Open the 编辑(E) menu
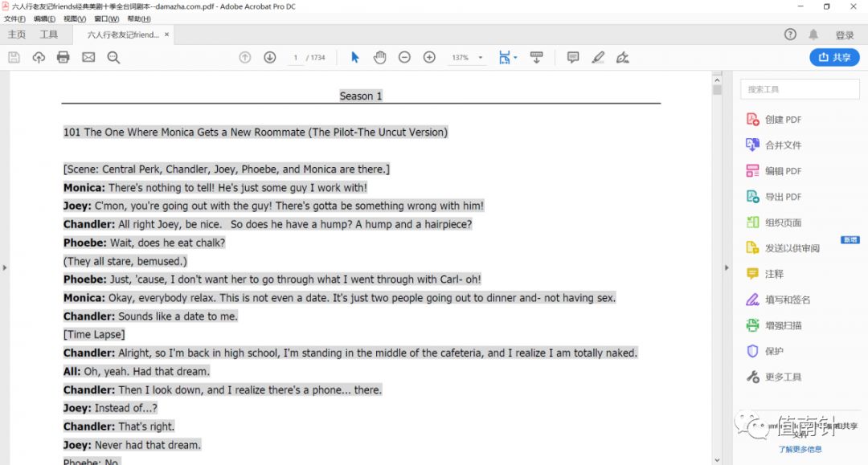 tap(44, 18)
